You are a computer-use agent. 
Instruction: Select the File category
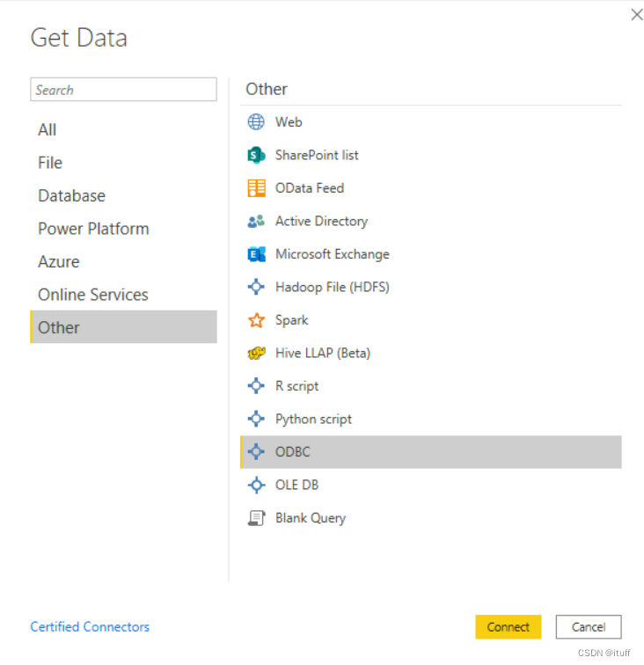click(x=123, y=163)
